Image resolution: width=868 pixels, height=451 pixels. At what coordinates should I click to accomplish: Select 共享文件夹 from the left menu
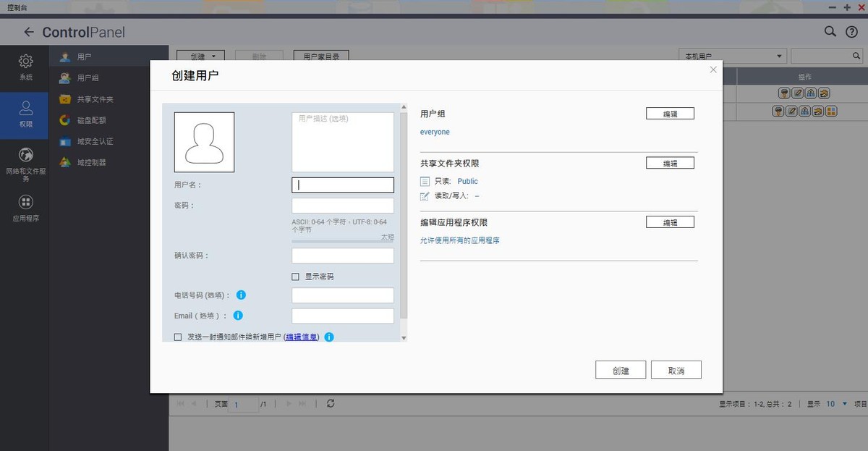tap(88, 99)
